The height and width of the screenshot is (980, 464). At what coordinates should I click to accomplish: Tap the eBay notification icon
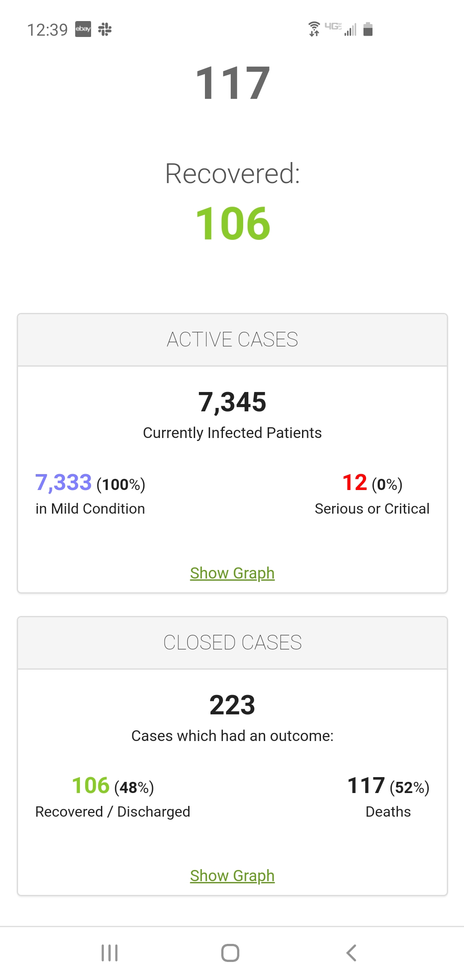click(83, 29)
